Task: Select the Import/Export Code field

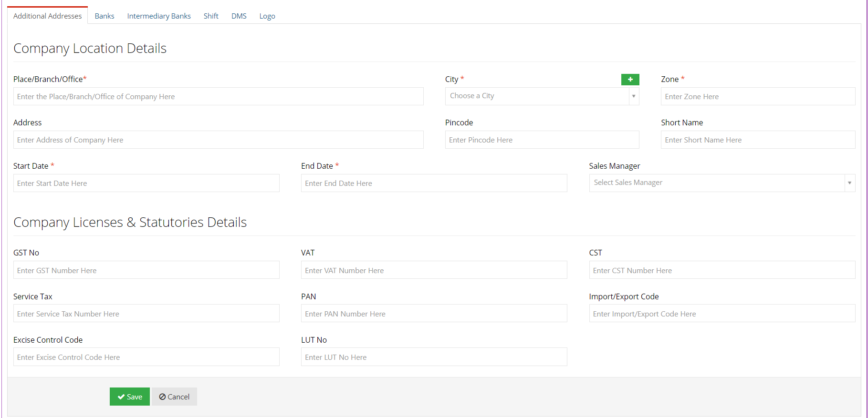Action: [x=722, y=314]
